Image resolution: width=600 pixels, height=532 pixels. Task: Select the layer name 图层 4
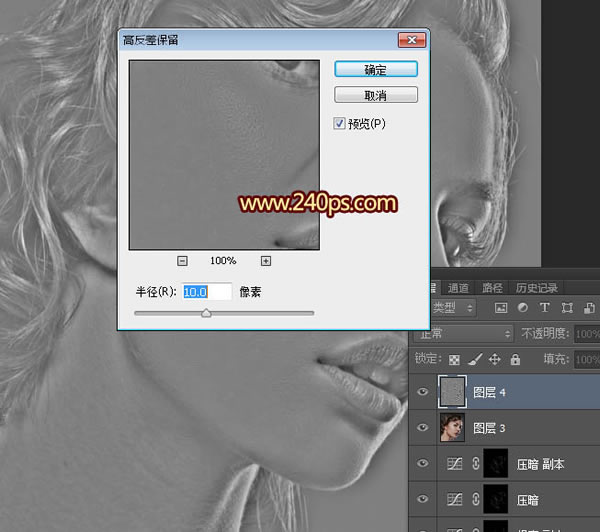pos(489,392)
